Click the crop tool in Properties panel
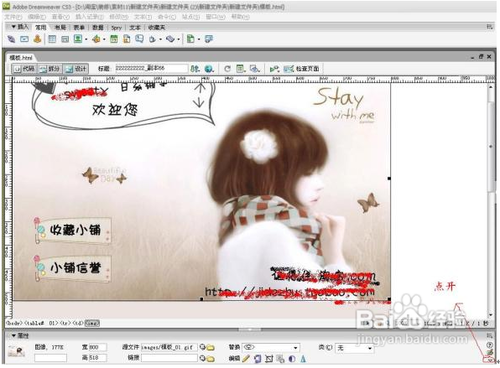Screen dimensions: 500x368 (x=269, y=359)
